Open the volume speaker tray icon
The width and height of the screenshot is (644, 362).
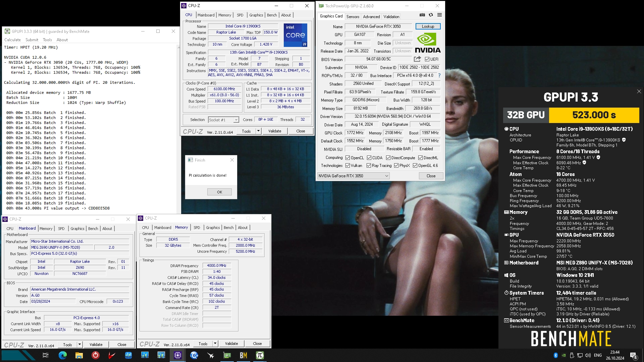pos(588,355)
